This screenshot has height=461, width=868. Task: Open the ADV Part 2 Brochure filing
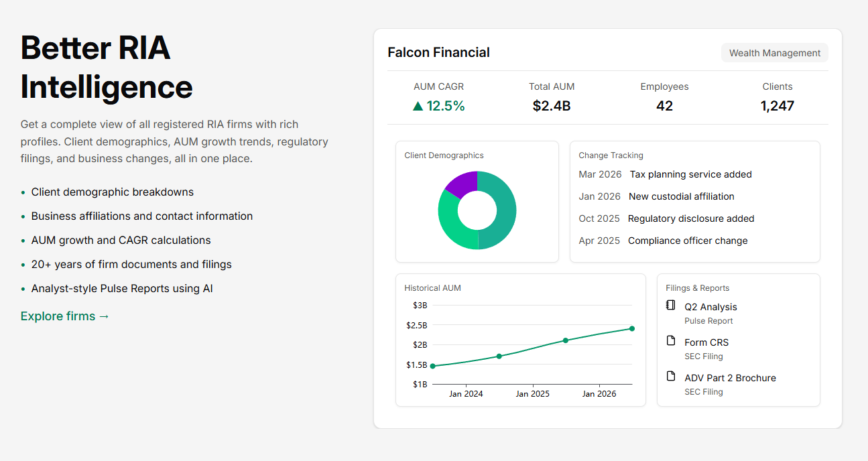click(x=730, y=378)
